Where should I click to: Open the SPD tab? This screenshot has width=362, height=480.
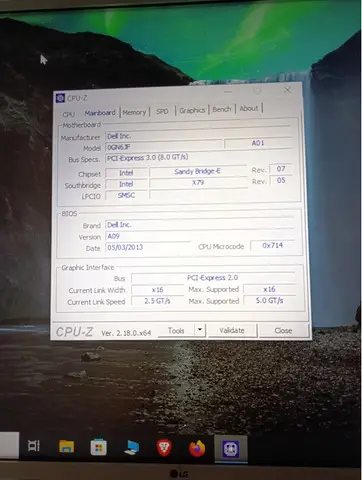pyautogui.click(x=162, y=111)
